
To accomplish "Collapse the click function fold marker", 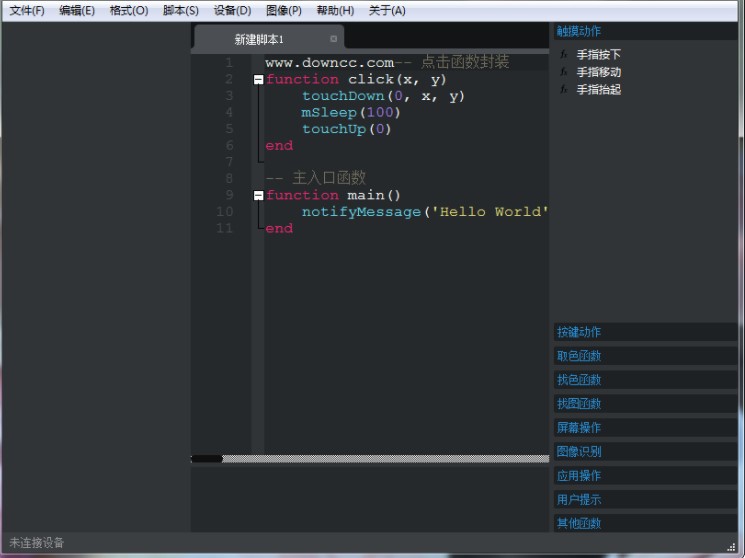I will pyautogui.click(x=259, y=79).
